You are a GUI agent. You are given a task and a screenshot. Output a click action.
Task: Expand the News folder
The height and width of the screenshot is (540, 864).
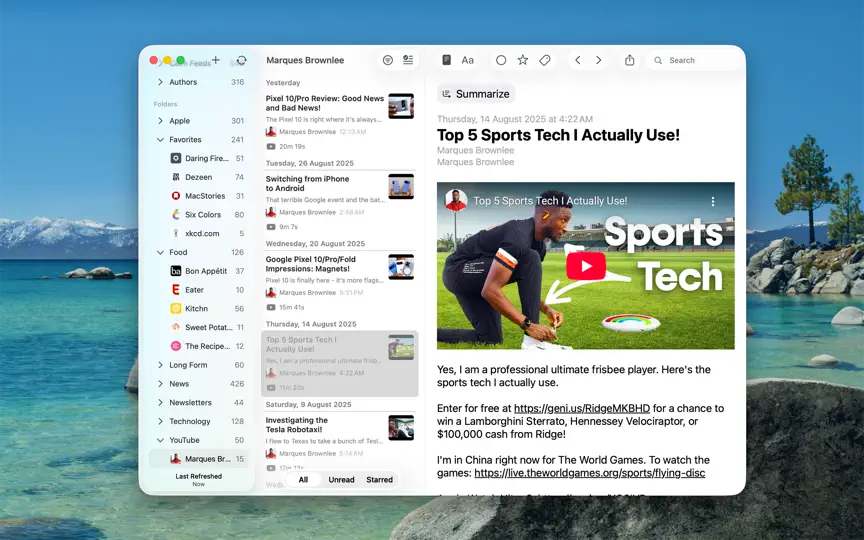point(160,384)
